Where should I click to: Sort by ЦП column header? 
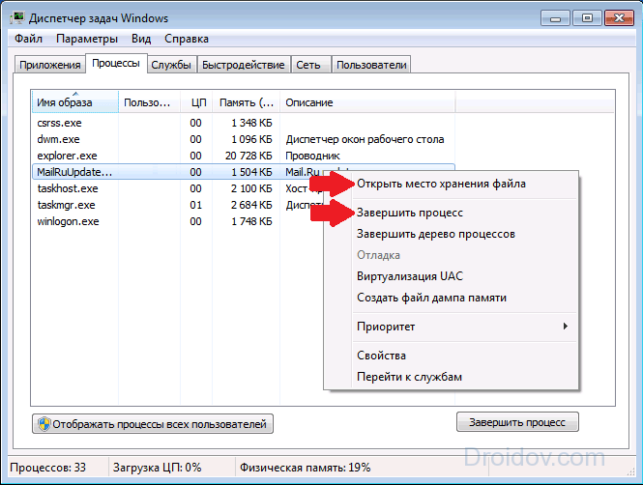click(x=196, y=102)
